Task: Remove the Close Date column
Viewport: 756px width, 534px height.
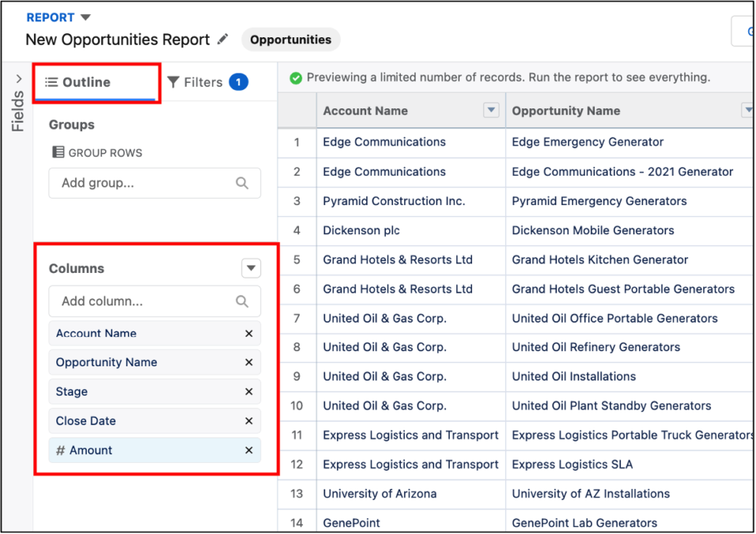Action: click(248, 420)
